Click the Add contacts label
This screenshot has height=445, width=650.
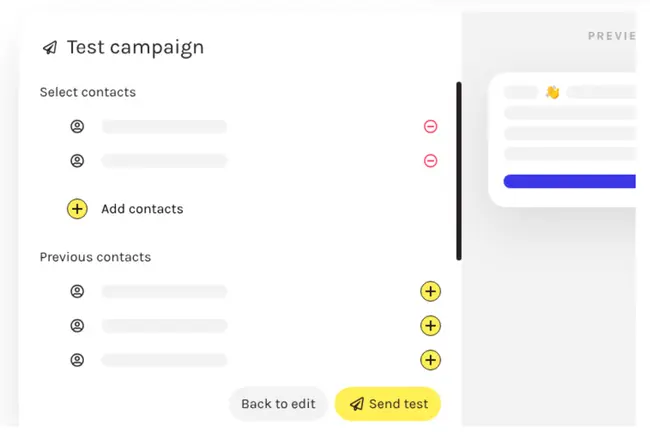(142, 209)
